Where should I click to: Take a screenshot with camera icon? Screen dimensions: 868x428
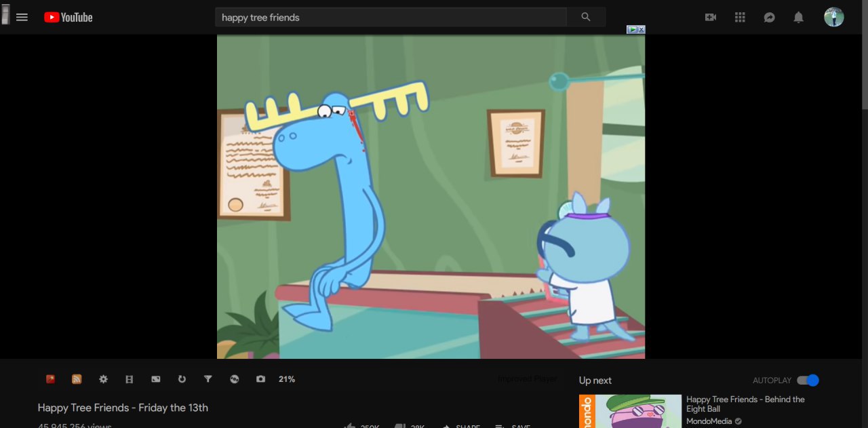[260, 379]
